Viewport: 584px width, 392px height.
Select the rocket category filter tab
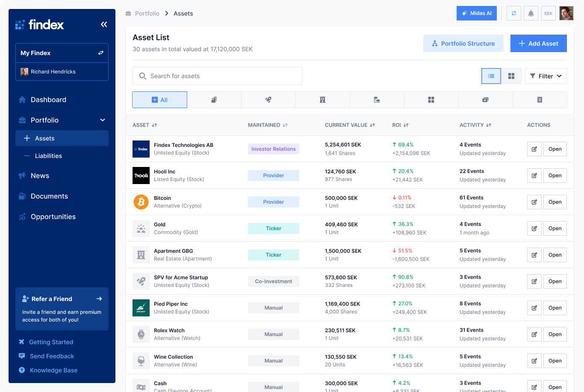pos(268,100)
